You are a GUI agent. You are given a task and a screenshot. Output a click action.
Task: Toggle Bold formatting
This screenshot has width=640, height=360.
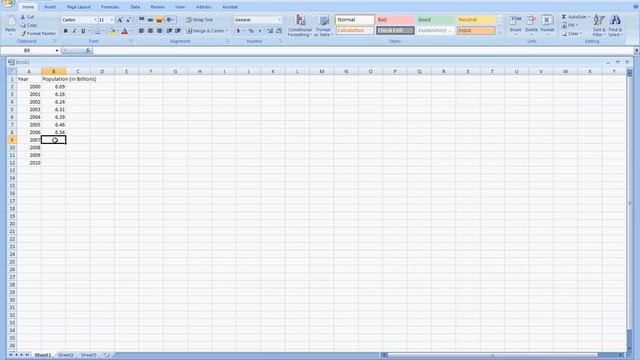[65, 31]
